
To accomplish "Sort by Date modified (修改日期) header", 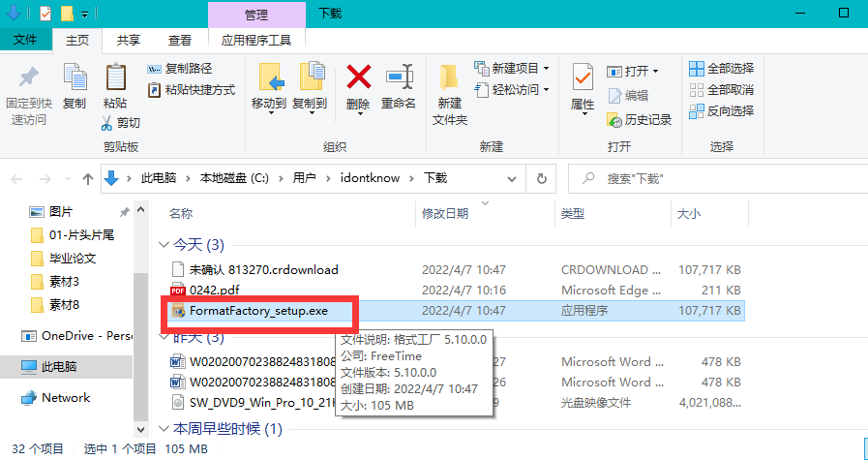I will coord(445,213).
